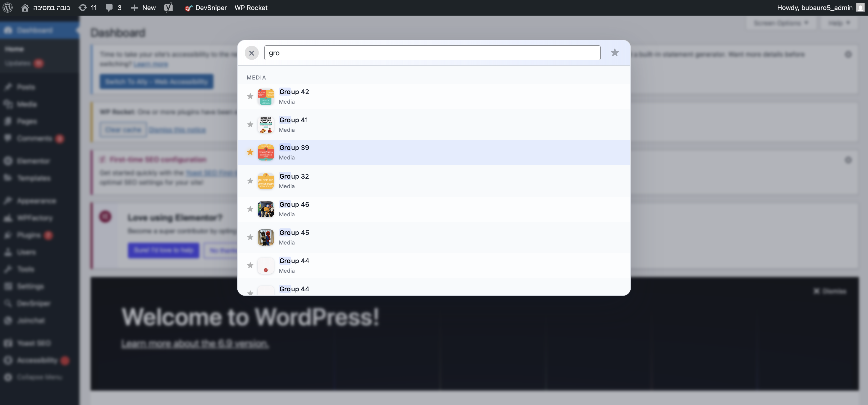This screenshot has width=868, height=405.
Task: Open updates via the refresh icon showing 11
Action: point(83,7)
